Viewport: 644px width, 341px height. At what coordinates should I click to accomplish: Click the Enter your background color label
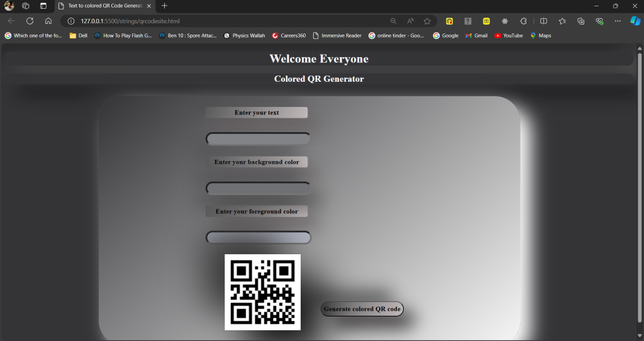(x=257, y=162)
